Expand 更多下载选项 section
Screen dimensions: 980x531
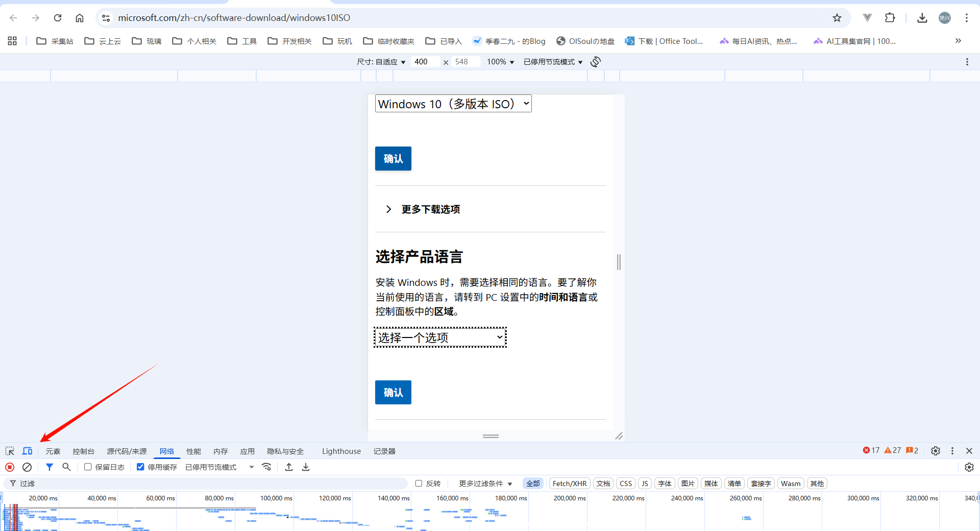click(430, 209)
